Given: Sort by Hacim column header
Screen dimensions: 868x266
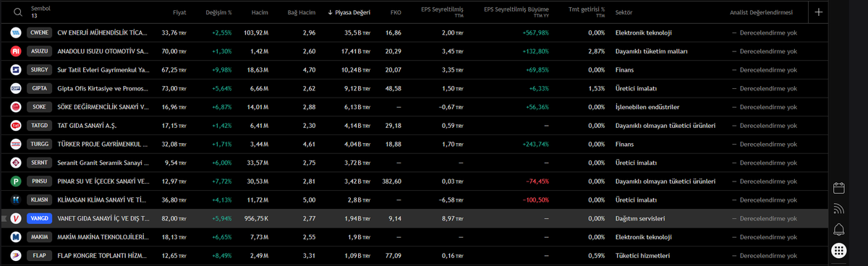Looking at the screenshot, I should 260,12.
